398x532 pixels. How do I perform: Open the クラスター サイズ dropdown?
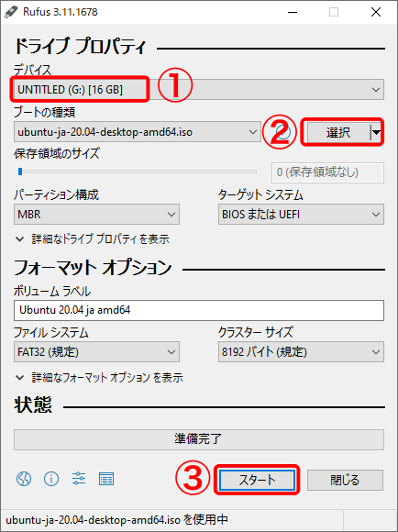click(x=301, y=352)
